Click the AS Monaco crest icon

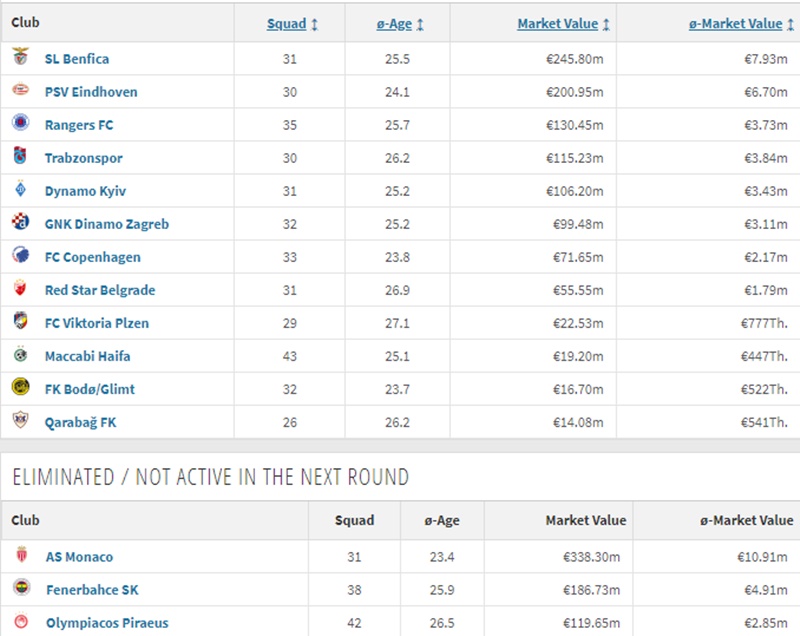coord(21,556)
